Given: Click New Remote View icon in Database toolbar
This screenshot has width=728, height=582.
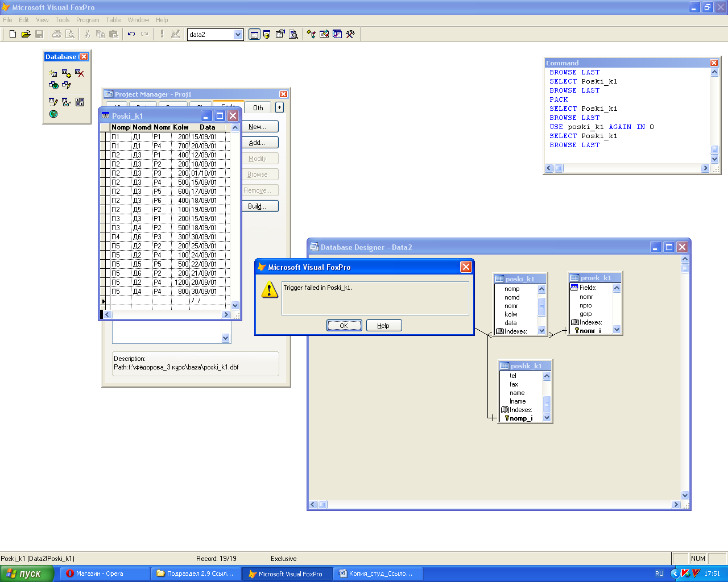Looking at the screenshot, I should (x=53, y=85).
